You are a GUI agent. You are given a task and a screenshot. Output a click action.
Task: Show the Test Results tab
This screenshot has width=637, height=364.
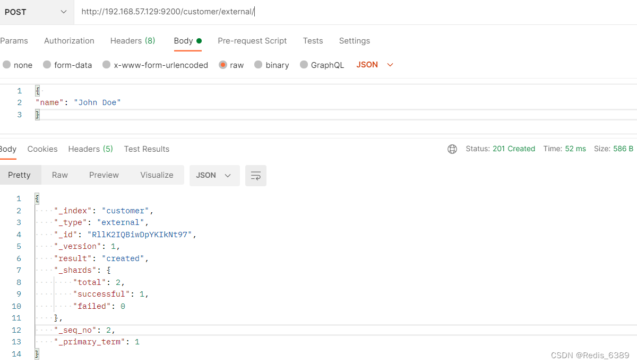[147, 149]
